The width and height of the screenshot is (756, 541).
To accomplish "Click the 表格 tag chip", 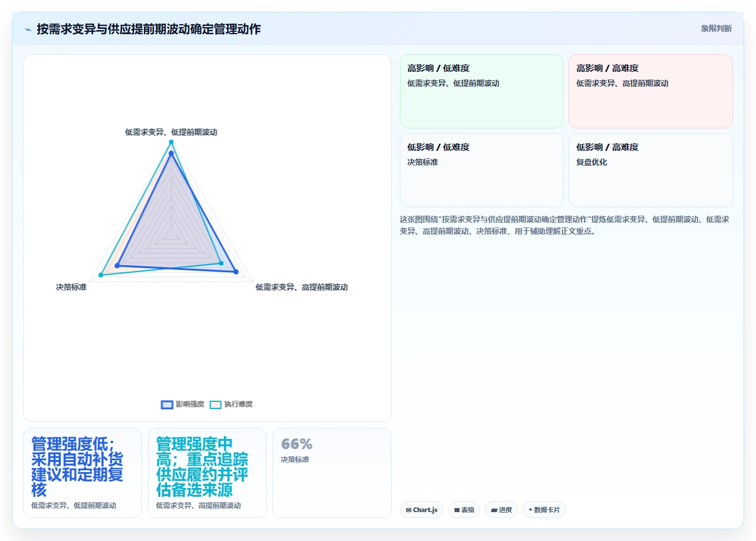I will point(464,510).
